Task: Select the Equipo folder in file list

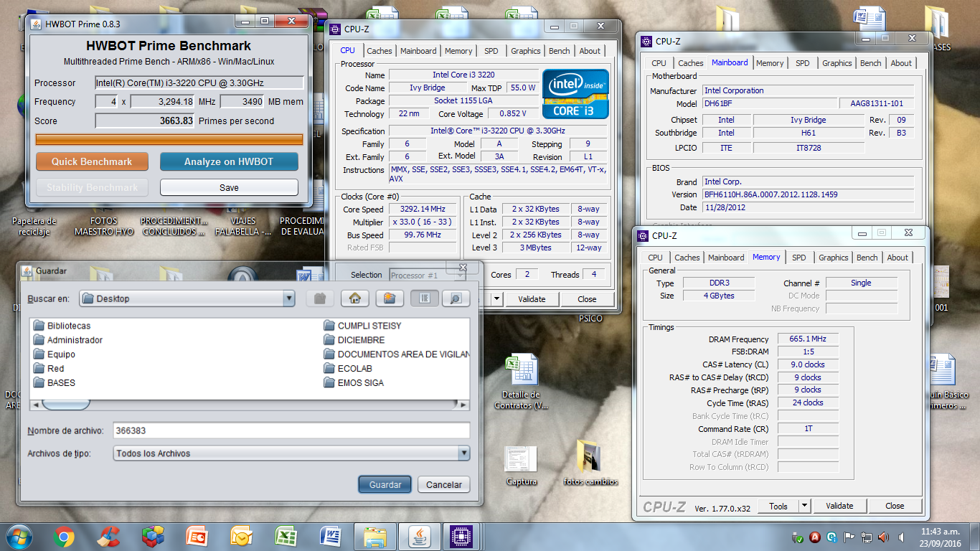Action: [55, 354]
